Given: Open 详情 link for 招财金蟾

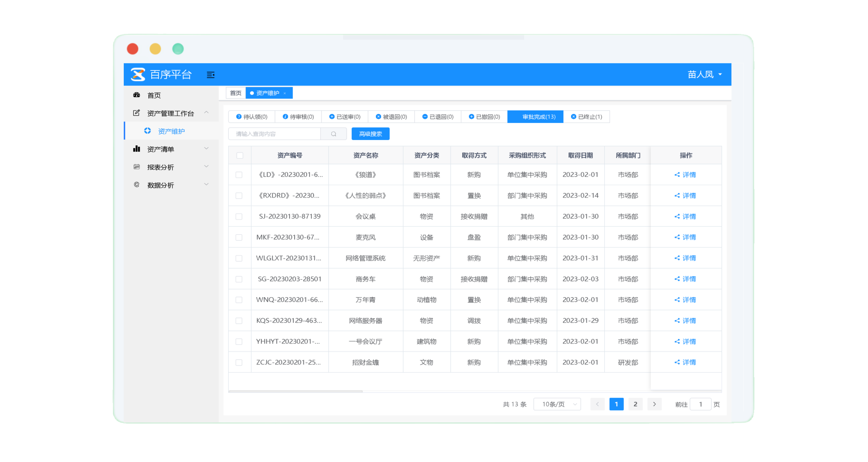Looking at the screenshot, I should click(689, 362).
